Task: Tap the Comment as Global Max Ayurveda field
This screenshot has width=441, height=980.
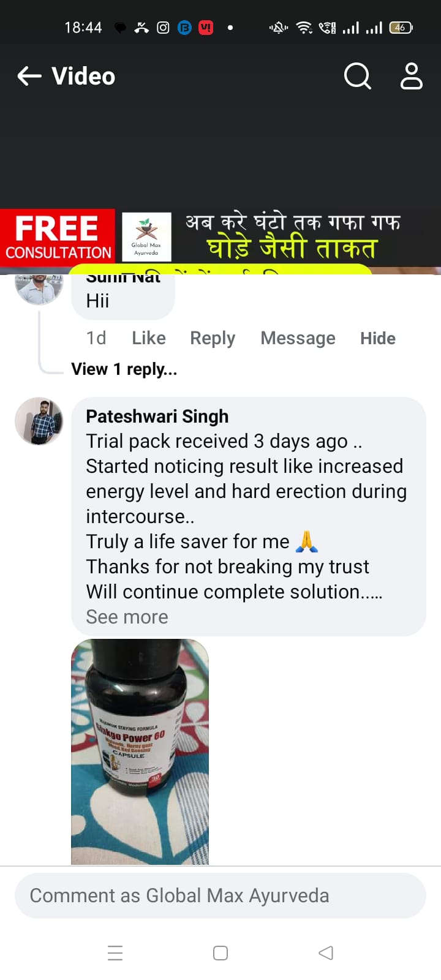Action: (x=221, y=895)
